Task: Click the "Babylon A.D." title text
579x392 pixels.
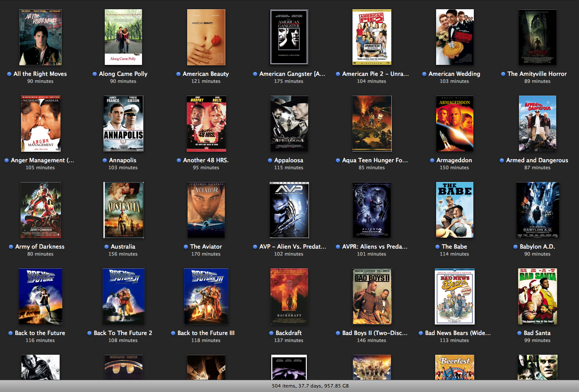Action: coord(537,246)
